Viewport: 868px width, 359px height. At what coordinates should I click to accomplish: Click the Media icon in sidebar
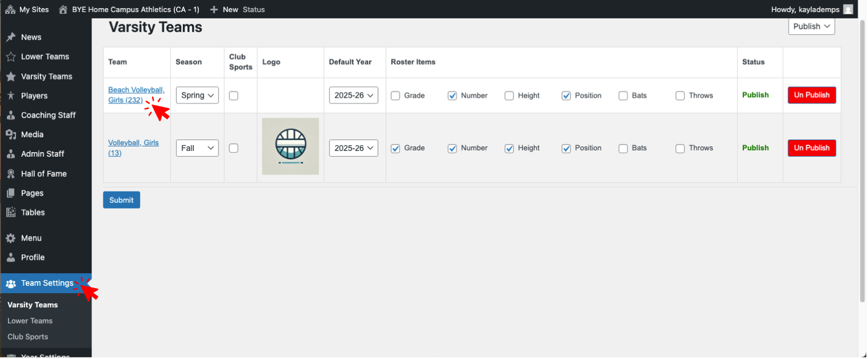pos(10,134)
